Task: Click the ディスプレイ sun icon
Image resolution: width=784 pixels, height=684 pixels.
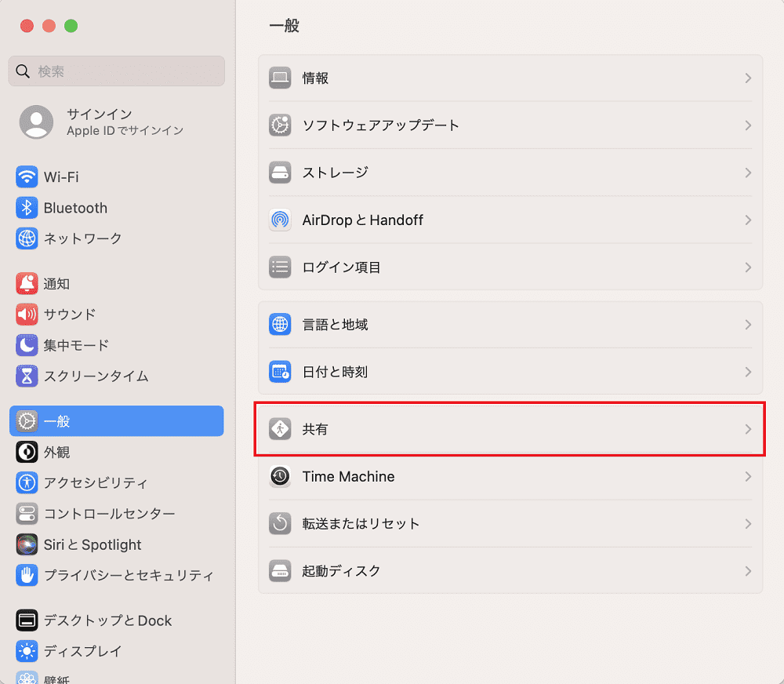Action: (27, 651)
